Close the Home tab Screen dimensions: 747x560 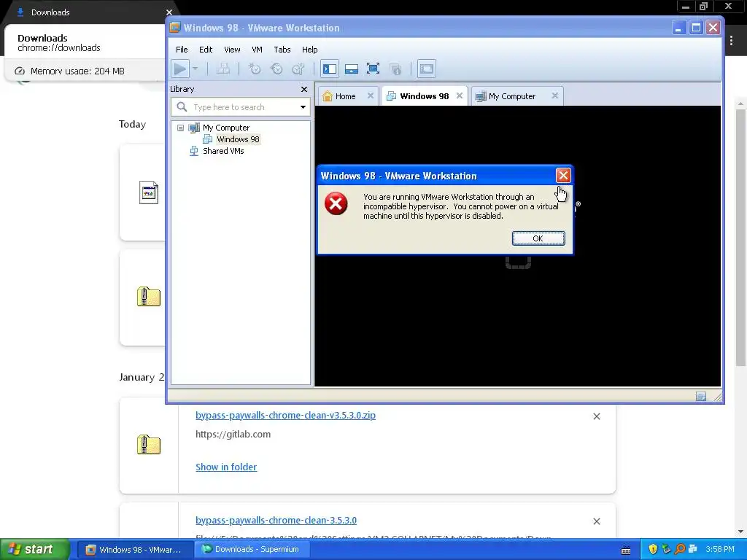(x=370, y=96)
